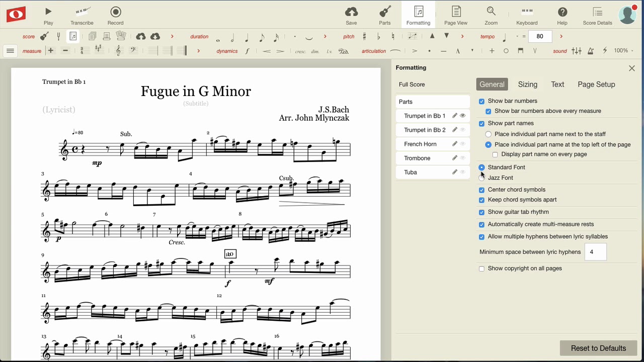The image size is (644, 362).
Task: Open the Formatting toolbar item
Action: click(x=418, y=15)
